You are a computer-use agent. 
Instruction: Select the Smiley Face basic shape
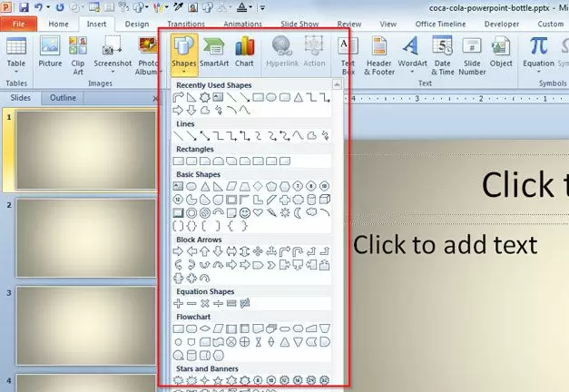pos(246,212)
